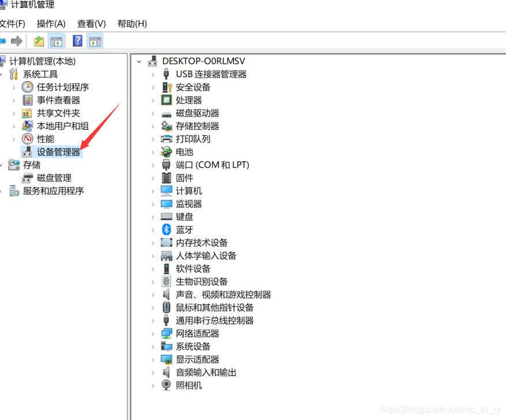Expand the 存储控制器 node
This screenshot has height=420, width=506.
[153, 126]
